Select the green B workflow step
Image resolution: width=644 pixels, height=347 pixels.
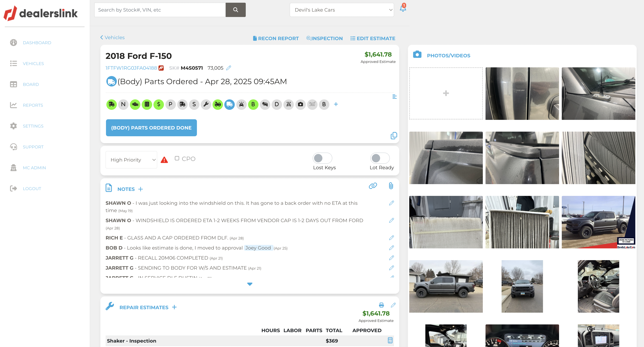click(253, 104)
